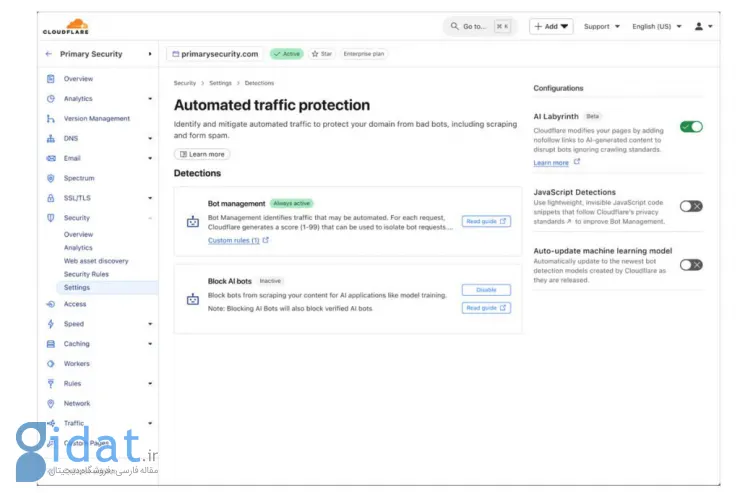Viewport: 740px width, 493px height.
Task: Click the star icon in Star button
Action: (x=315, y=54)
